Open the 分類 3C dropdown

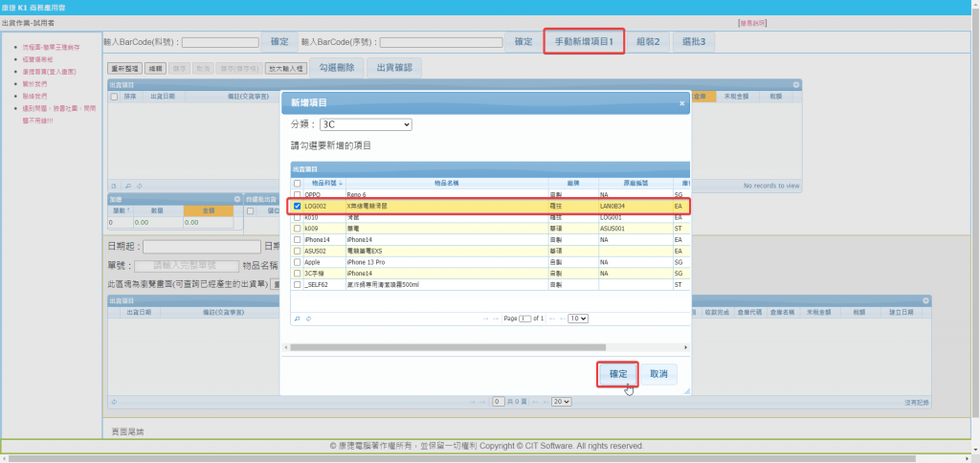pos(365,124)
